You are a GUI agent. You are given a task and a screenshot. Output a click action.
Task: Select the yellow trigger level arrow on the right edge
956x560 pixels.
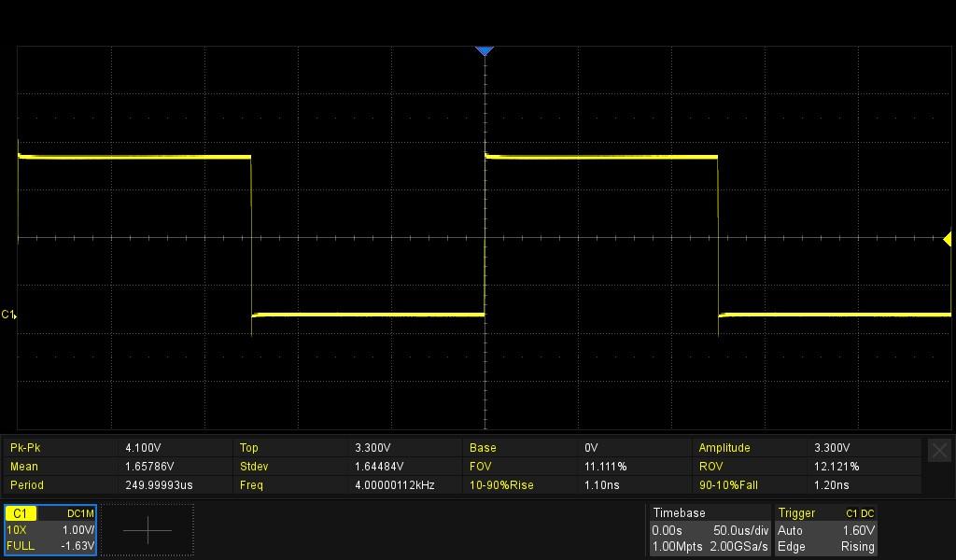[948, 239]
